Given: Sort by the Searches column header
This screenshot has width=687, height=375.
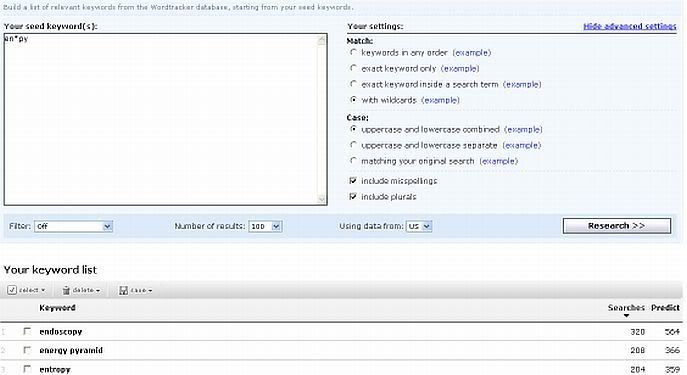Looking at the screenshot, I should pos(626,308).
